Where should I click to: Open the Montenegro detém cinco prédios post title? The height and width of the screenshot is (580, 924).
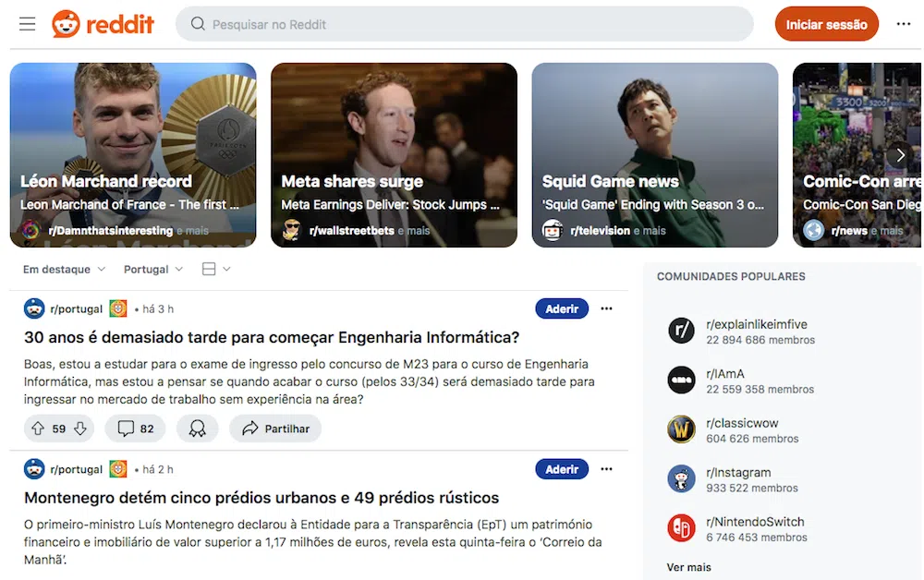261,498
